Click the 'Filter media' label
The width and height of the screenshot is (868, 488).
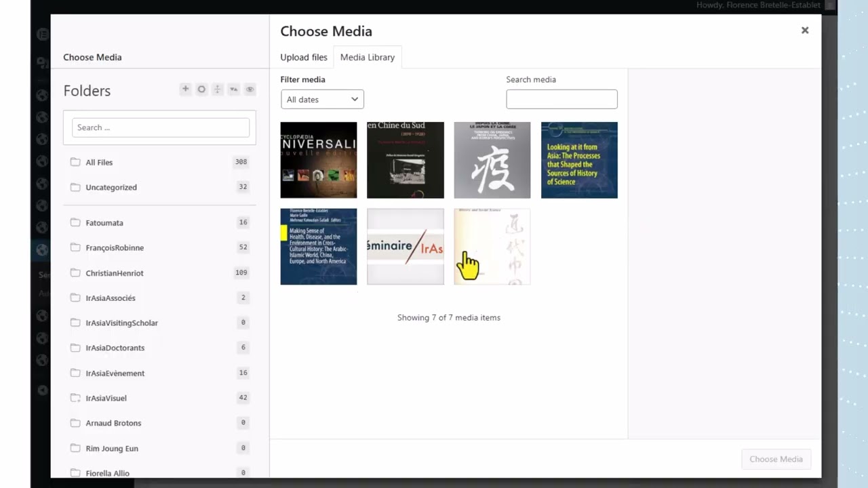click(303, 80)
